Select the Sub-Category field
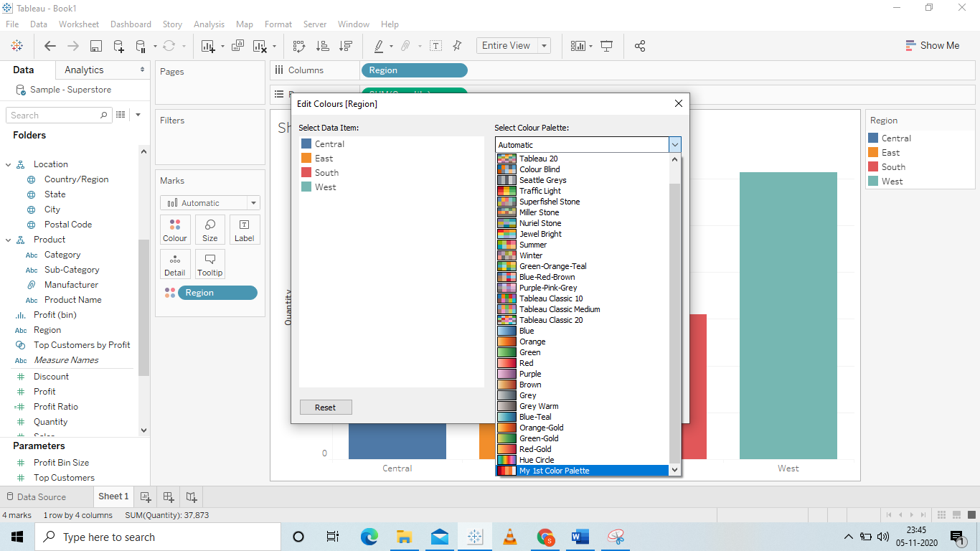The height and width of the screenshot is (551, 980). [x=72, y=270]
